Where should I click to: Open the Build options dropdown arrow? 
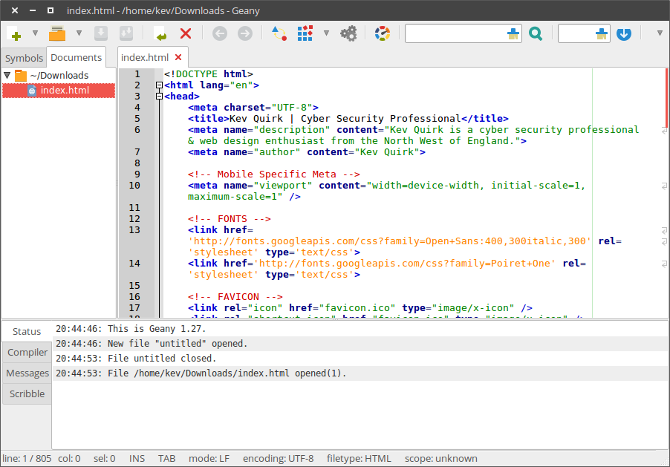point(326,33)
